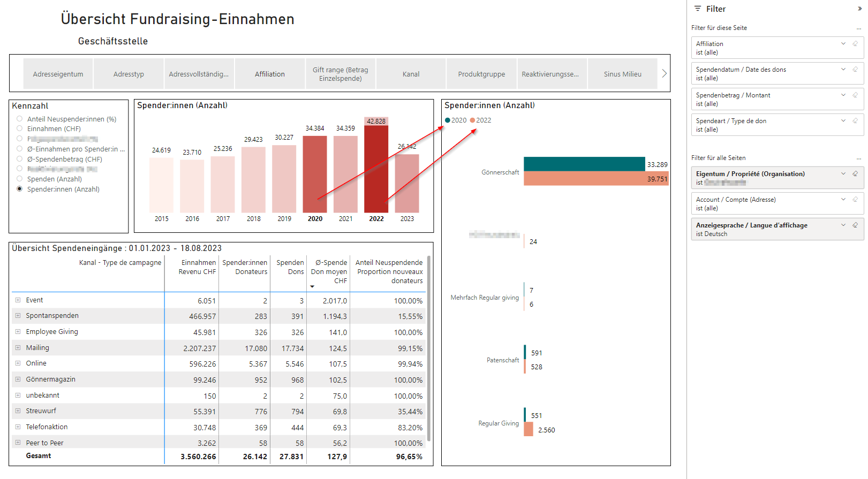Select the Kanal tab

(x=411, y=74)
